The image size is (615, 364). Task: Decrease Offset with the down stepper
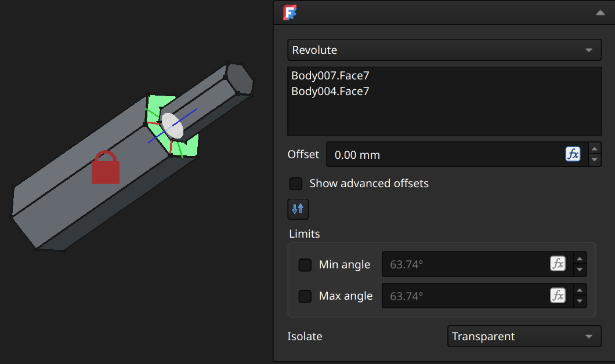[x=595, y=160]
